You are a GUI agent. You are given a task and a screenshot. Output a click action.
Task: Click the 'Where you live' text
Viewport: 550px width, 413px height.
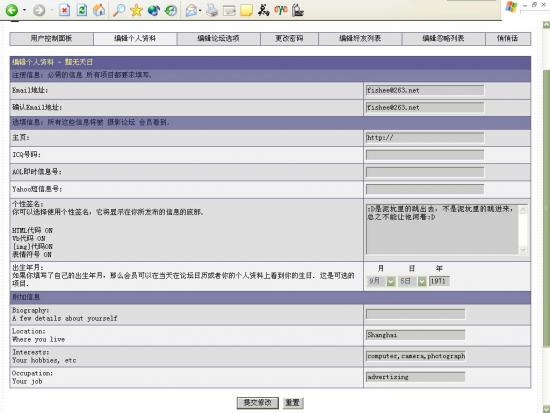pyautogui.click(x=39, y=339)
